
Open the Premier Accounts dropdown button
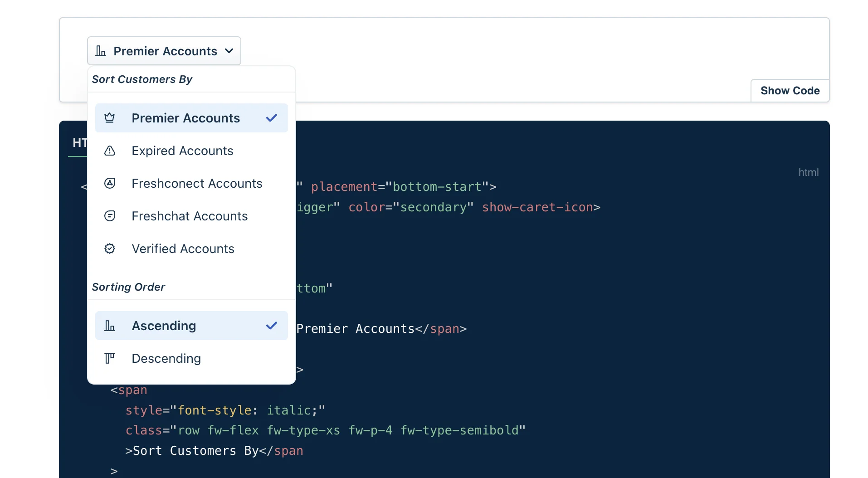coord(164,51)
